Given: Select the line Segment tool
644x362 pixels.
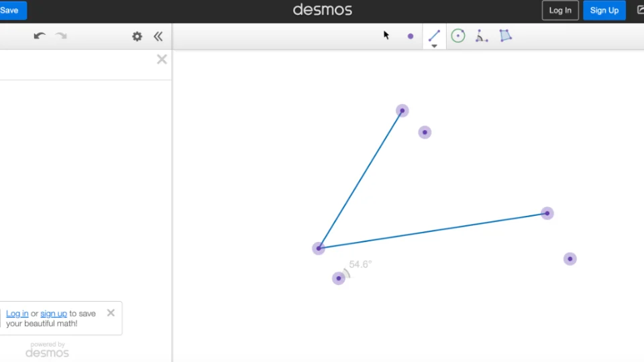Looking at the screenshot, I should point(434,34).
